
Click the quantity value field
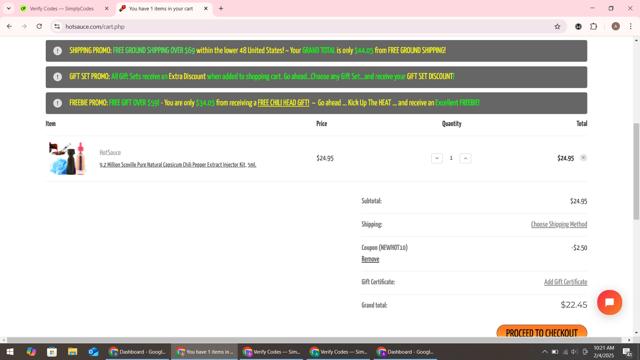pos(451,158)
